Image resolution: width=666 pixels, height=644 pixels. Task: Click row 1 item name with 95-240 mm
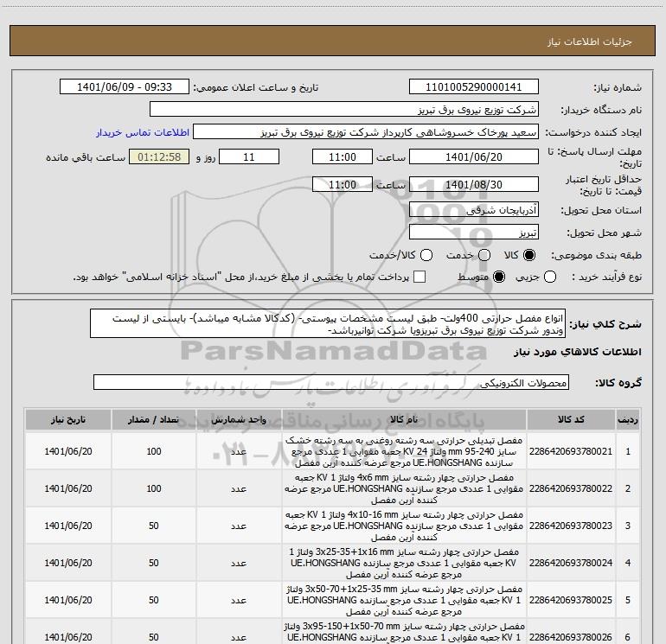pyautogui.click(x=404, y=451)
